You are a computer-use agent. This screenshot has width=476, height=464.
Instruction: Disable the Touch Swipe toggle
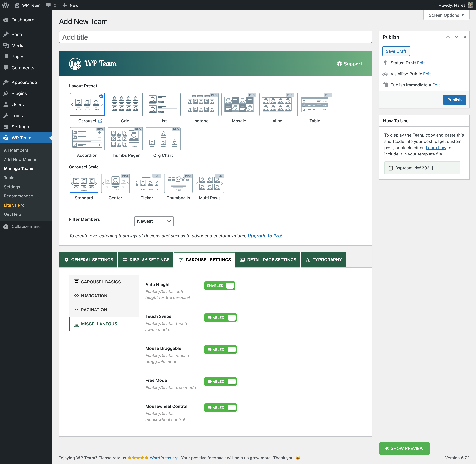click(220, 318)
